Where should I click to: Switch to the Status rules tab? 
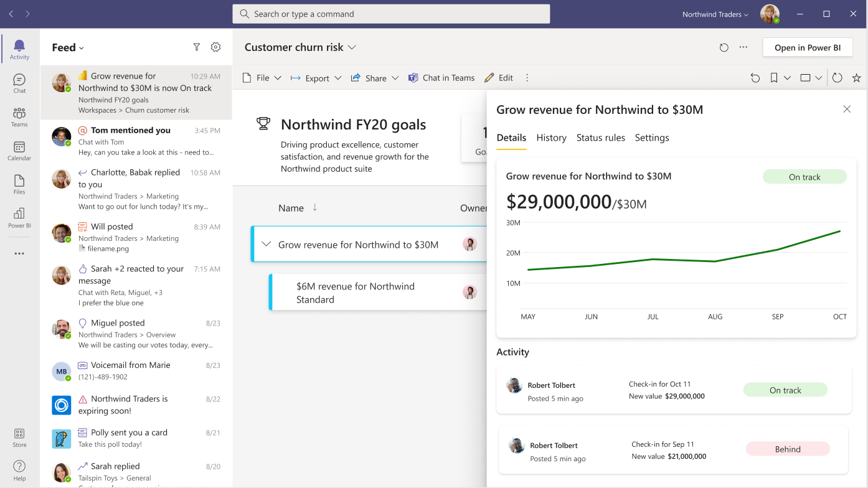[x=601, y=138]
